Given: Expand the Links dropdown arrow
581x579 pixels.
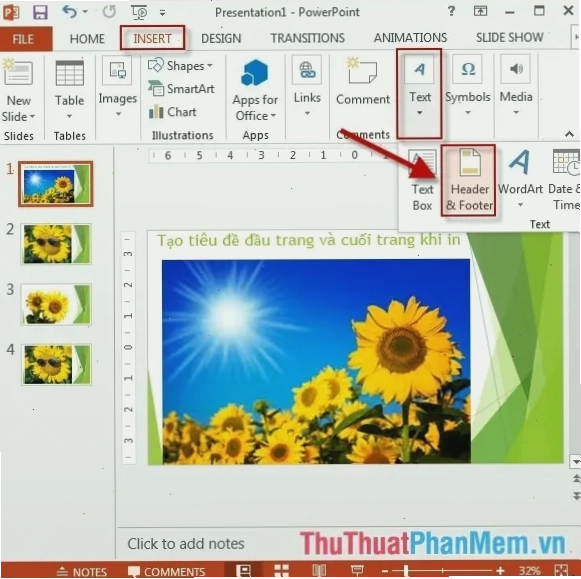Looking at the screenshot, I should click(307, 113).
